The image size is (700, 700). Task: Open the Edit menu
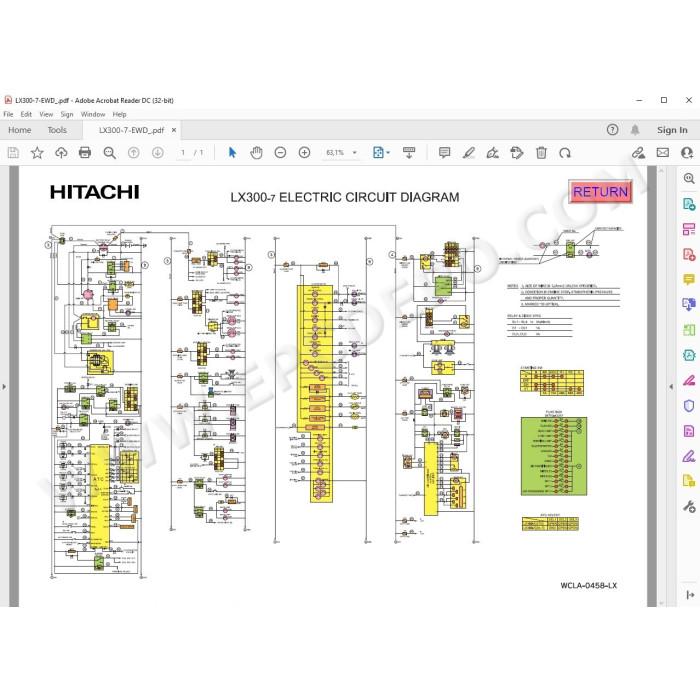pos(26,114)
